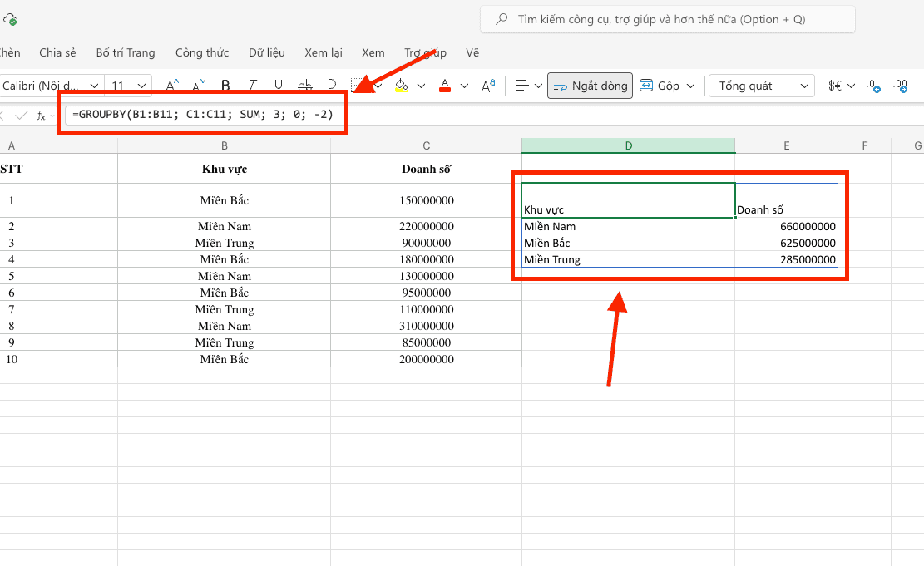Click the cell with 310000000
This screenshot has height=566, width=924.
[x=426, y=326]
